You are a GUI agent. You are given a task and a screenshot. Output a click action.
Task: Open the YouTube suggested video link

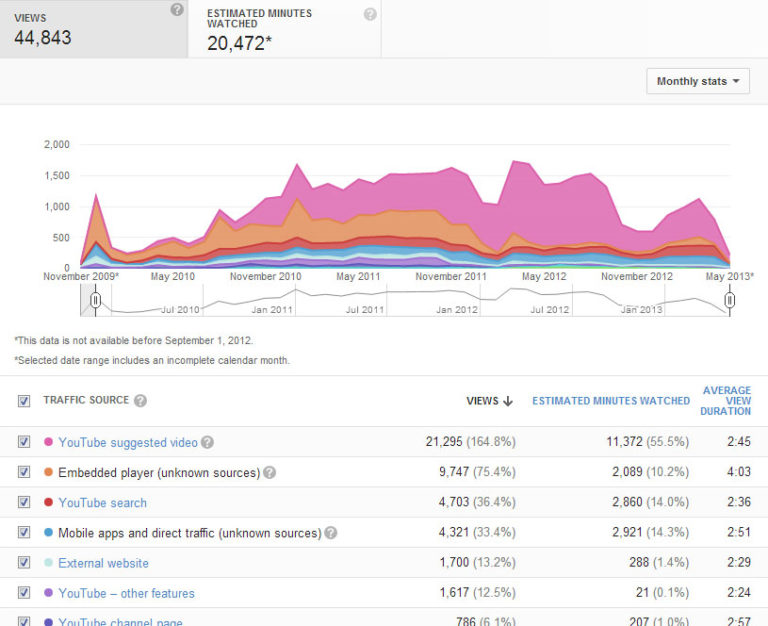point(128,442)
